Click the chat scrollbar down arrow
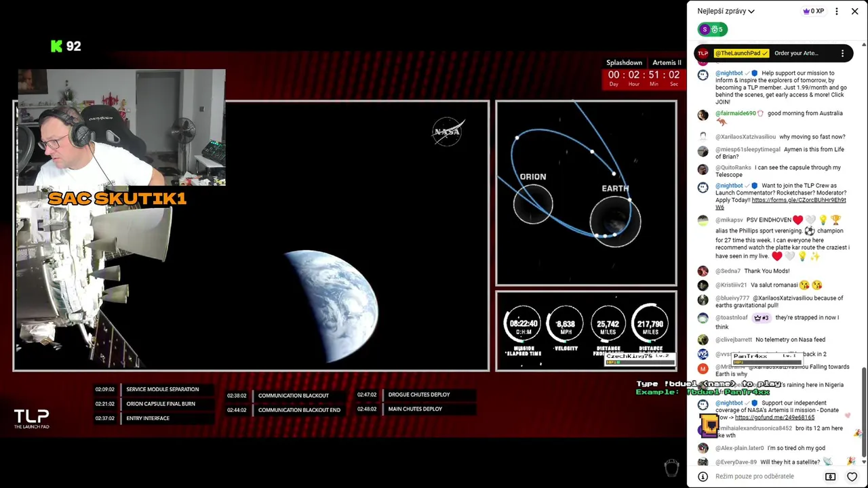 click(863, 464)
